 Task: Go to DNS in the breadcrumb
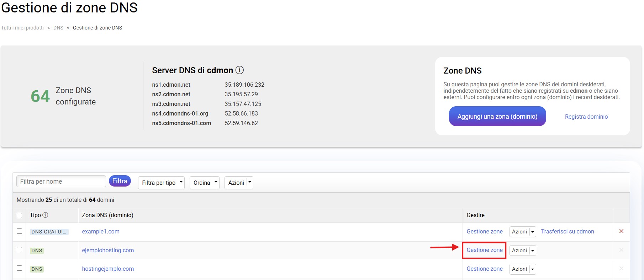58,28
